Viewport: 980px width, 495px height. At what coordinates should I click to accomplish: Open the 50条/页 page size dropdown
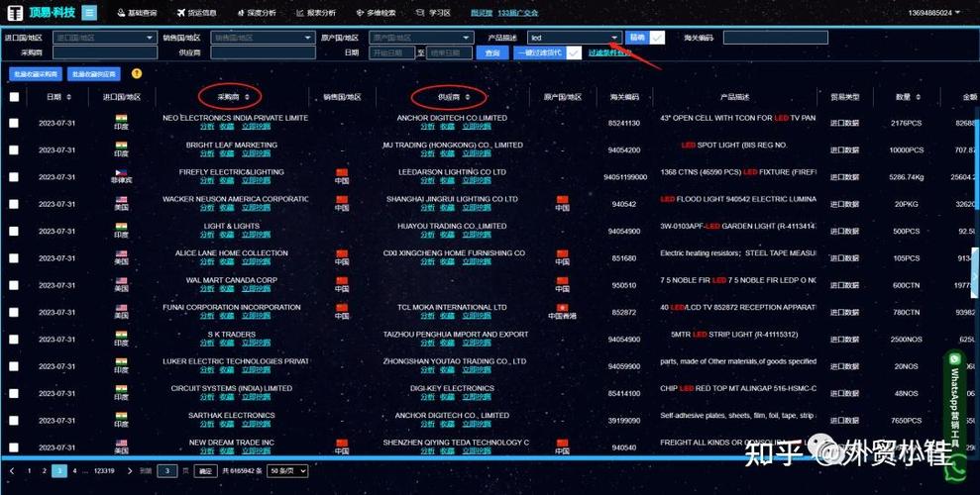coord(287,471)
